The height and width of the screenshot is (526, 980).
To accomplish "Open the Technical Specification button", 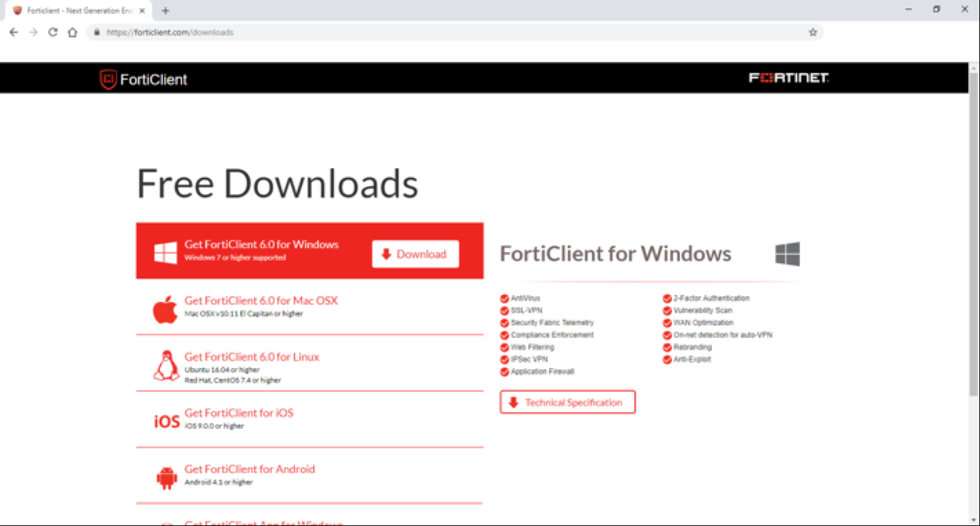I will point(567,402).
